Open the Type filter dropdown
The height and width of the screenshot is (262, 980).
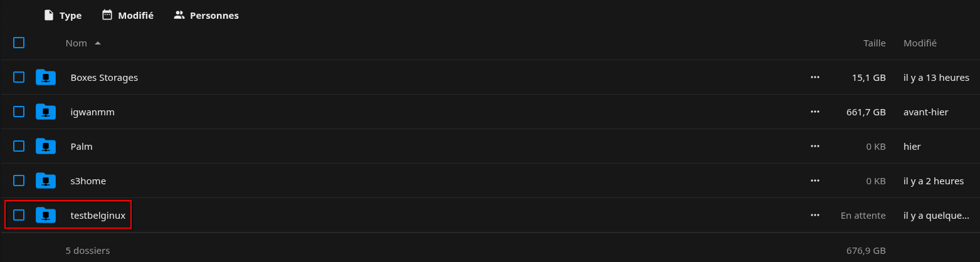[63, 15]
